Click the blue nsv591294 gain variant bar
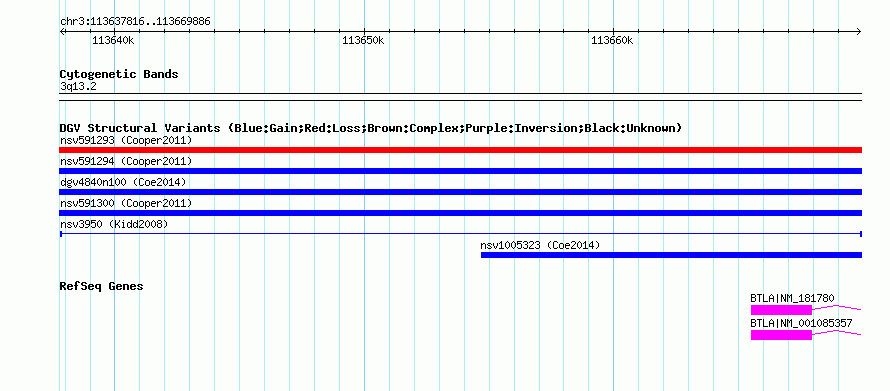Screen dimensions: 890x391 point(460,171)
